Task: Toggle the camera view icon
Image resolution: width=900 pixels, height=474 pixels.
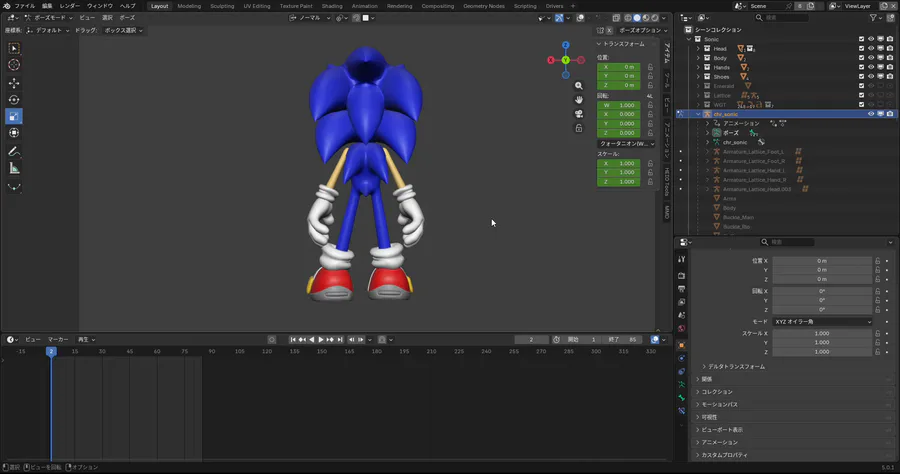Action: pyautogui.click(x=579, y=114)
